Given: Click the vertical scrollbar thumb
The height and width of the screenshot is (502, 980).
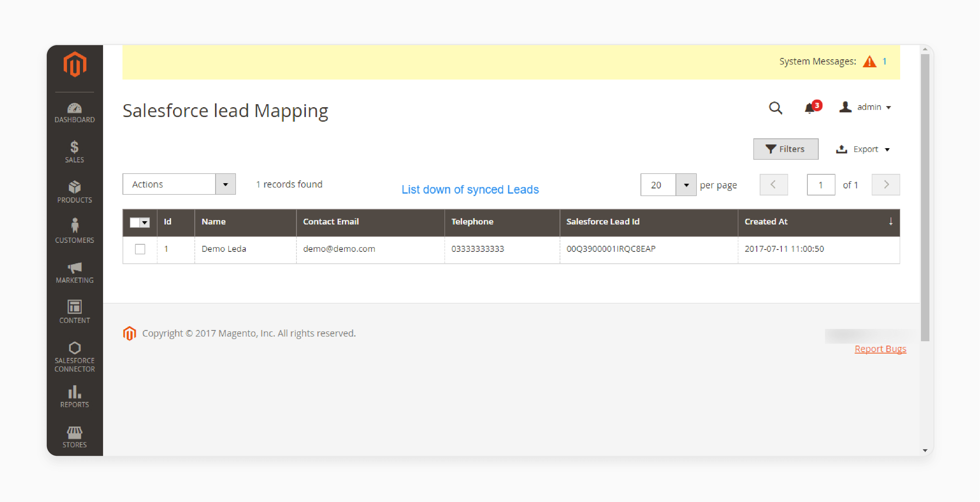Looking at the screenshot, I should 925,198.
